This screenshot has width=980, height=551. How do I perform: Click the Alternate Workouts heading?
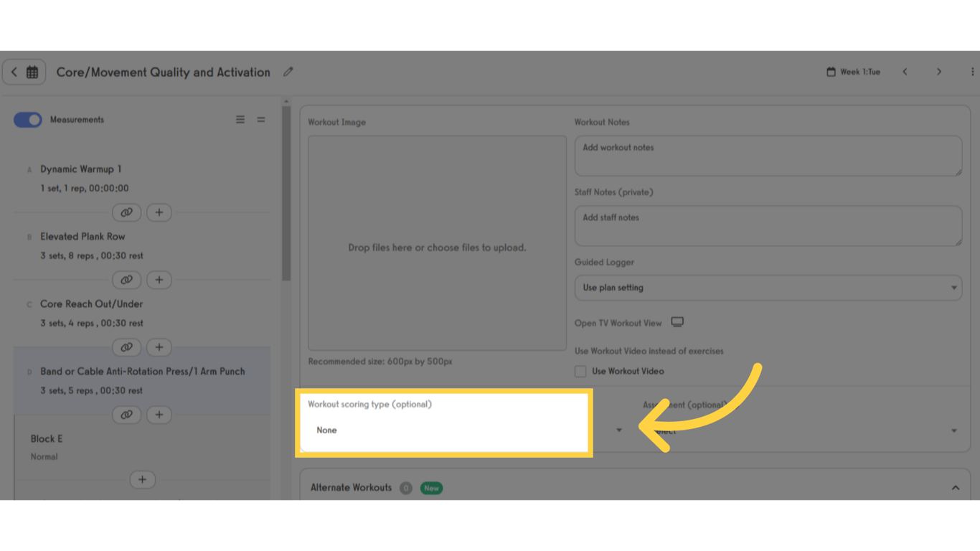coord(351,488)
